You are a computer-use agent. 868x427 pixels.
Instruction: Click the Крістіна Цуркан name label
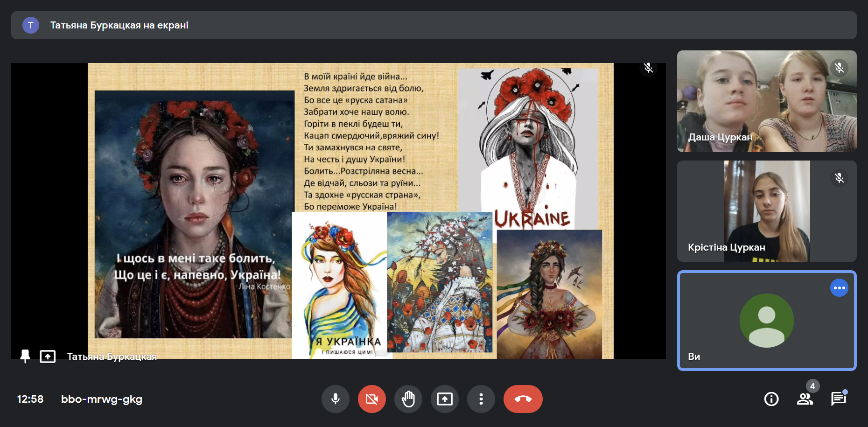726,247
